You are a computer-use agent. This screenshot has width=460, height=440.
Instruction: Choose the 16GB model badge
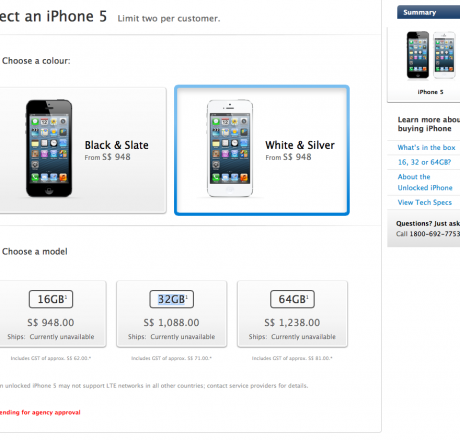[51, 299]
